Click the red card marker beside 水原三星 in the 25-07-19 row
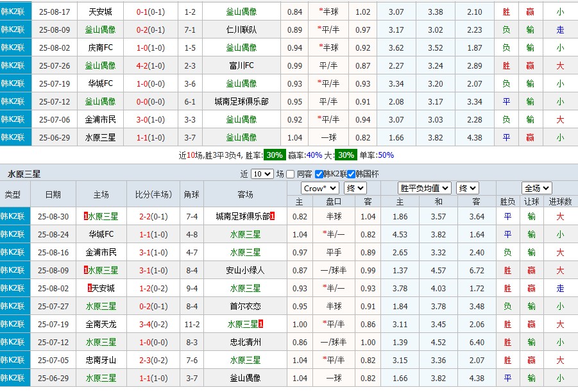The width and height of the screenshot is (578, 392). 260,323
